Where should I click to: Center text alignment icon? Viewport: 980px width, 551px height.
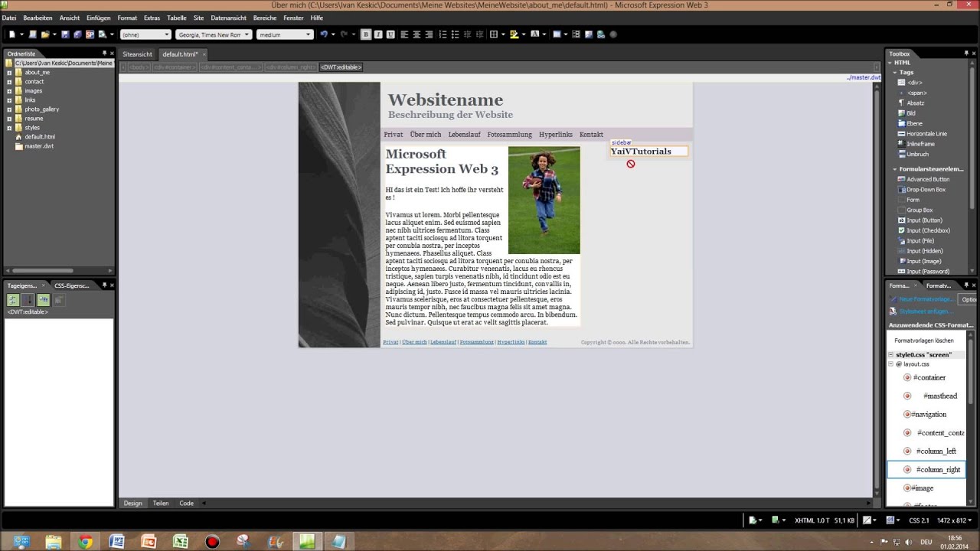pos(416,34)
